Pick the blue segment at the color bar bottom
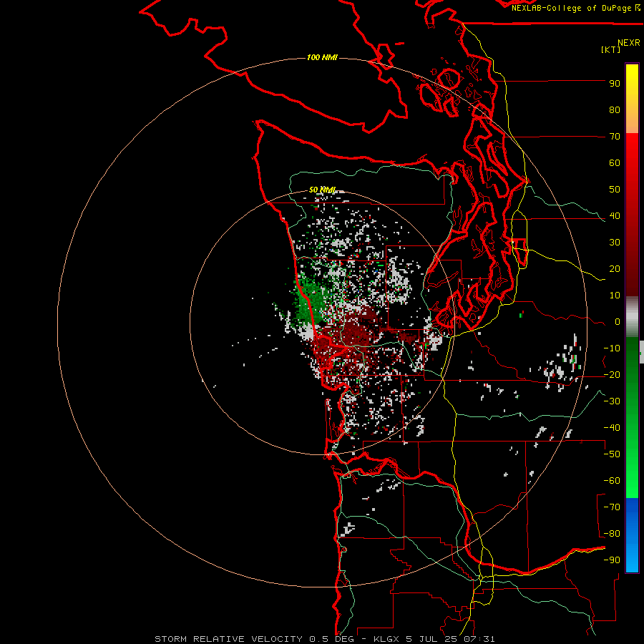Screen dimensions: 644x644 632,535
